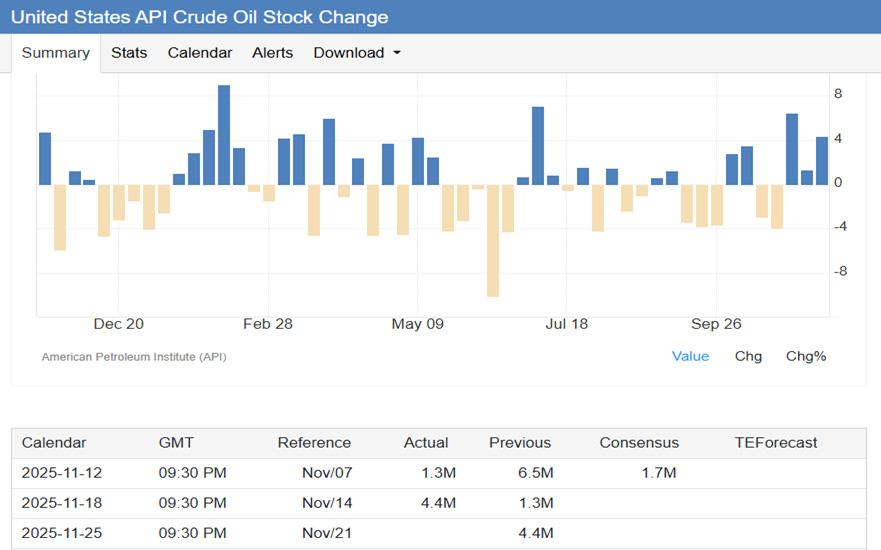Open the 2025-11-12 calendar entry
The image size is (881, 550).
click(x=61, y=472)
